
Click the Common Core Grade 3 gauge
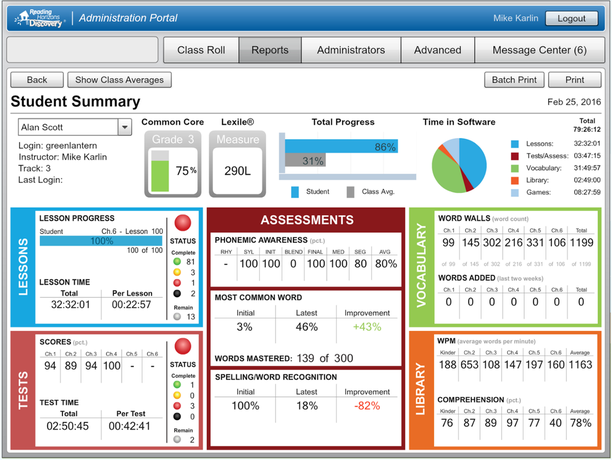pyautogui.click(x=172, y=164)
